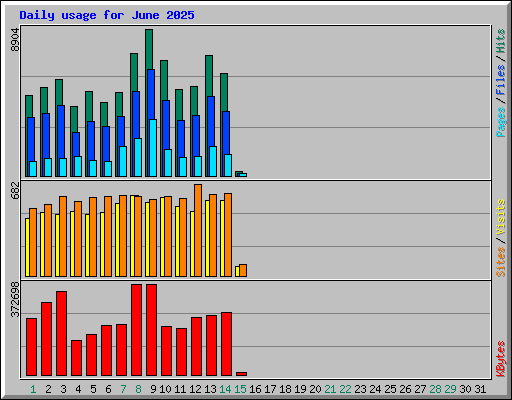Click day 10 on the date axis

coord(165,389)
